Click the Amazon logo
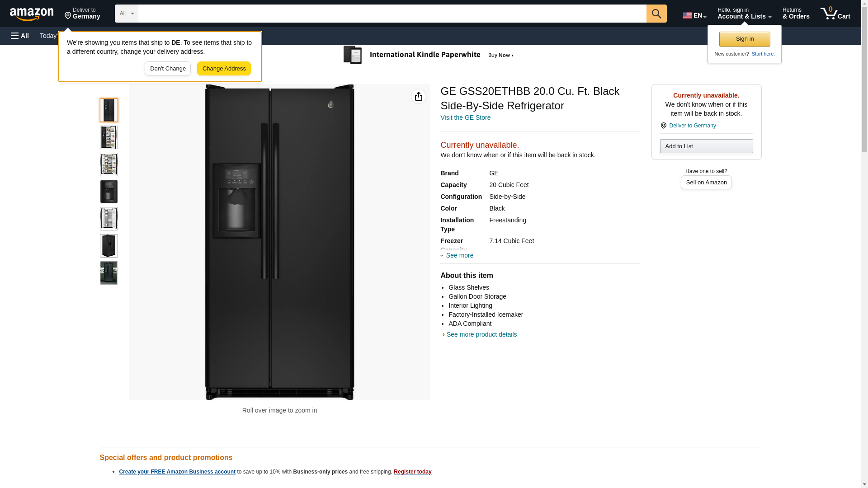Image resolution: width=868 pixels, height=488 pixels. point(32,14)
